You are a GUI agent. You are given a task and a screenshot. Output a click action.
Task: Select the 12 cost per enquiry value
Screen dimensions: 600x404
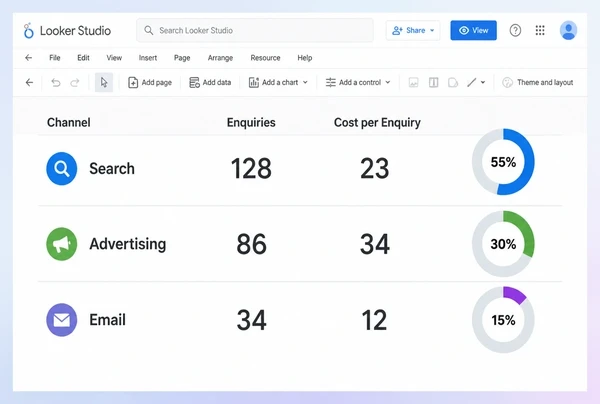(374, 320)
